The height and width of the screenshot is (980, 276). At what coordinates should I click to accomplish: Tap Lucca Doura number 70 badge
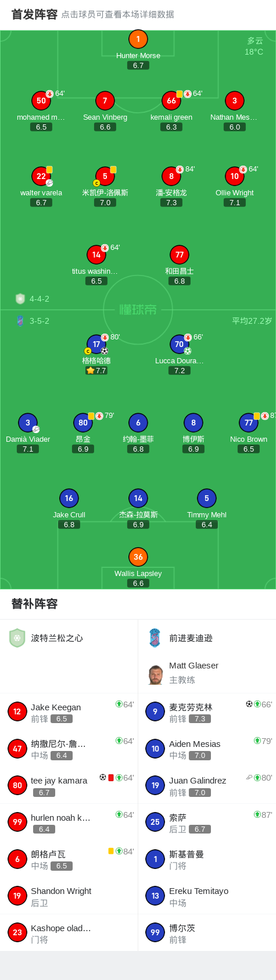(x=180, y=344)
